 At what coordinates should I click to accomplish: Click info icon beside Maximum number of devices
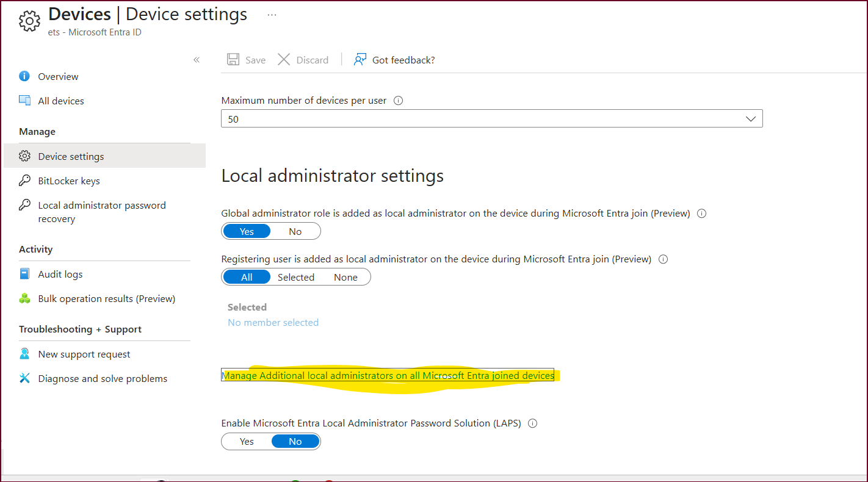pyautogui.click(x=399, y=101)
